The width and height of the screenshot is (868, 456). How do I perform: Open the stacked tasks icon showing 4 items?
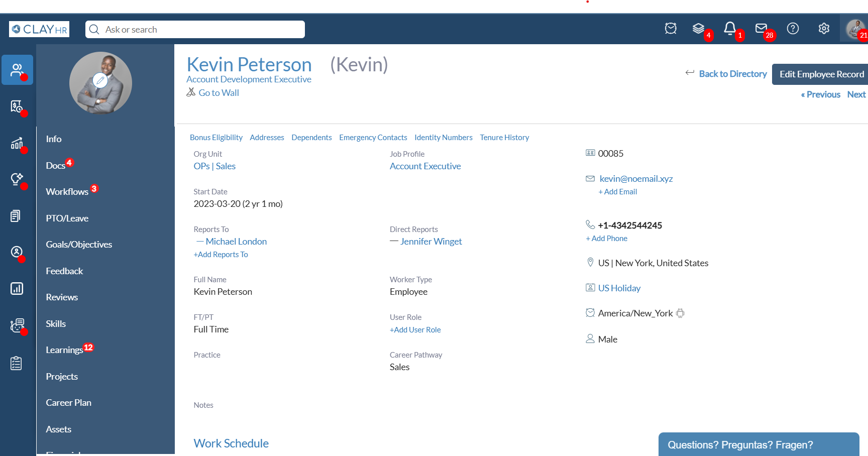click(699, 29)
